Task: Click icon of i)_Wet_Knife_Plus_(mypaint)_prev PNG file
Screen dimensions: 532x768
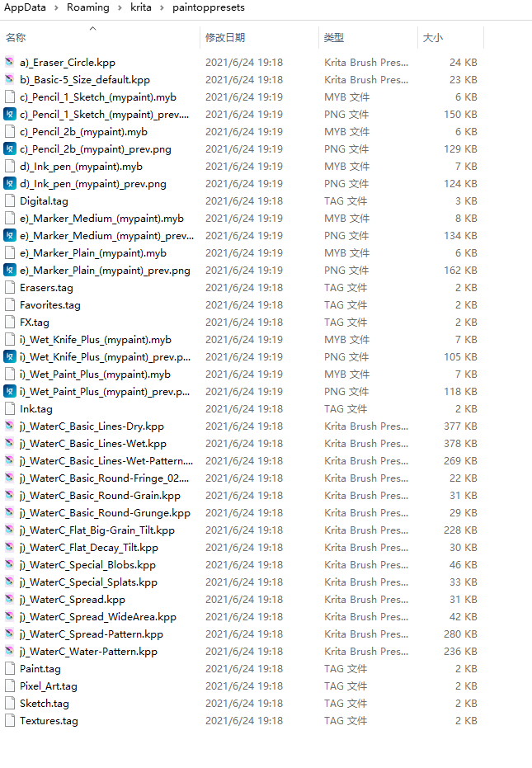Action: tap(9, 356)
